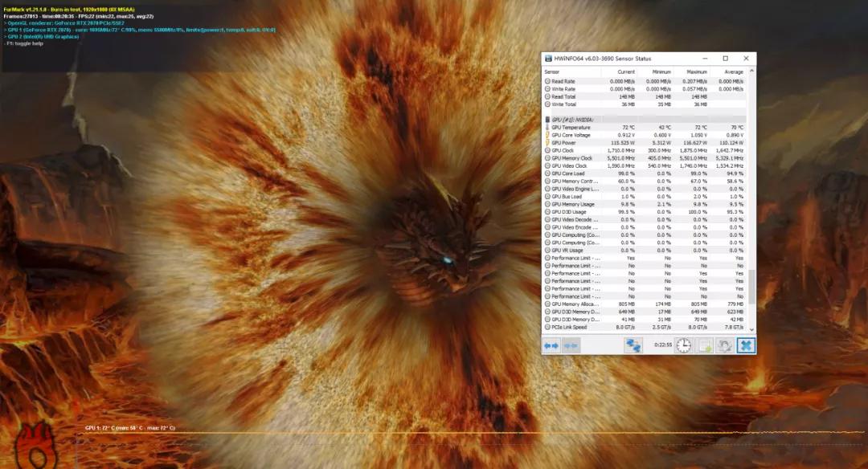Click the collapse columns greyed arrows button

[x=571, y=345]
